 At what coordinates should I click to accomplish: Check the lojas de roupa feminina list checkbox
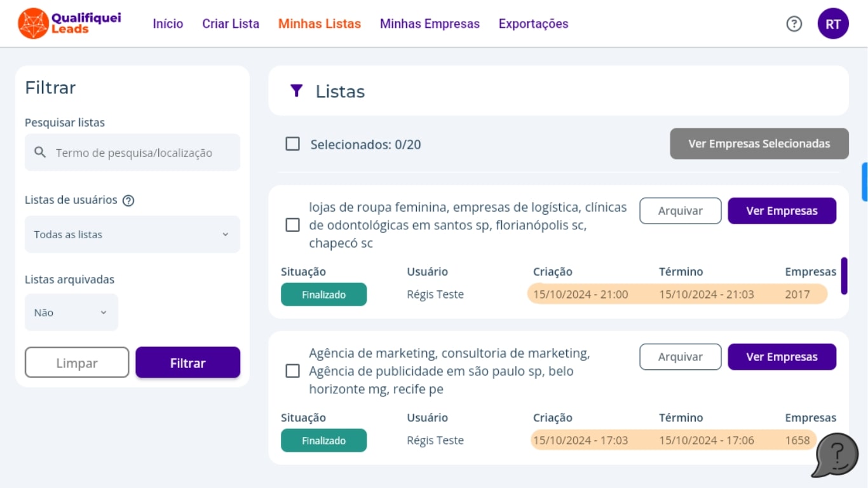292,225
